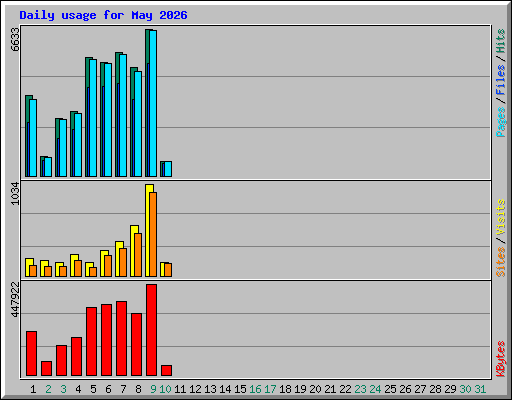512x400 pixels.
Task: Click day number 20 on the axis
Action: point(315,389)
